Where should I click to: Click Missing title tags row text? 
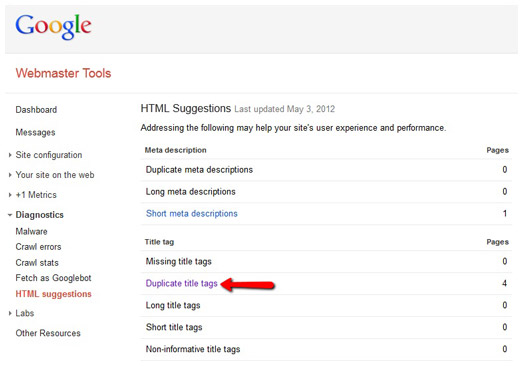(178, 262)
